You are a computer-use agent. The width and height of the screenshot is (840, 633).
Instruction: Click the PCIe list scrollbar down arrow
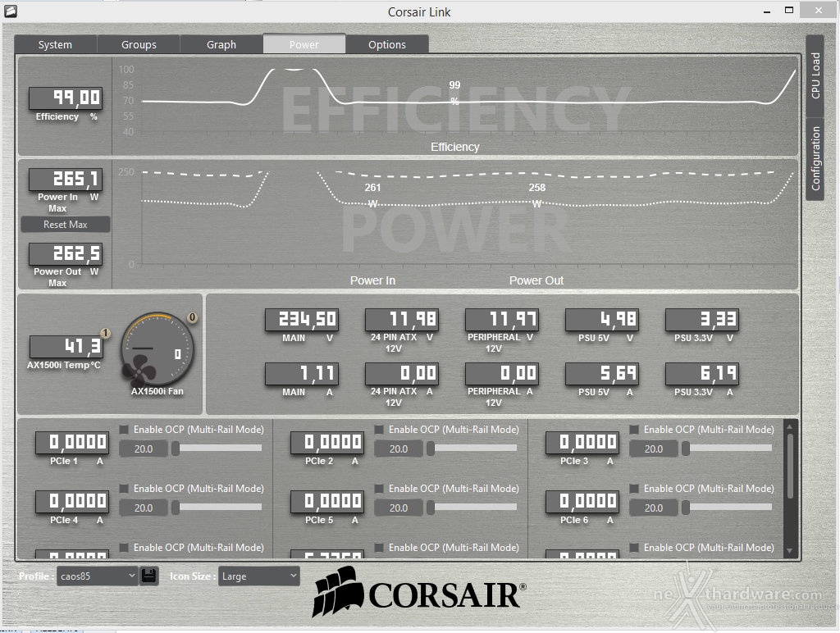click(789, 550)
